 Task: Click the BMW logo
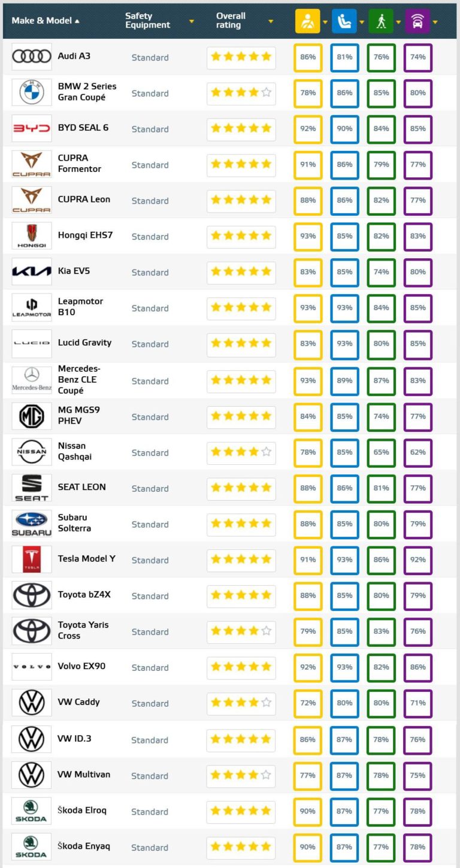[x=31, y=93]
